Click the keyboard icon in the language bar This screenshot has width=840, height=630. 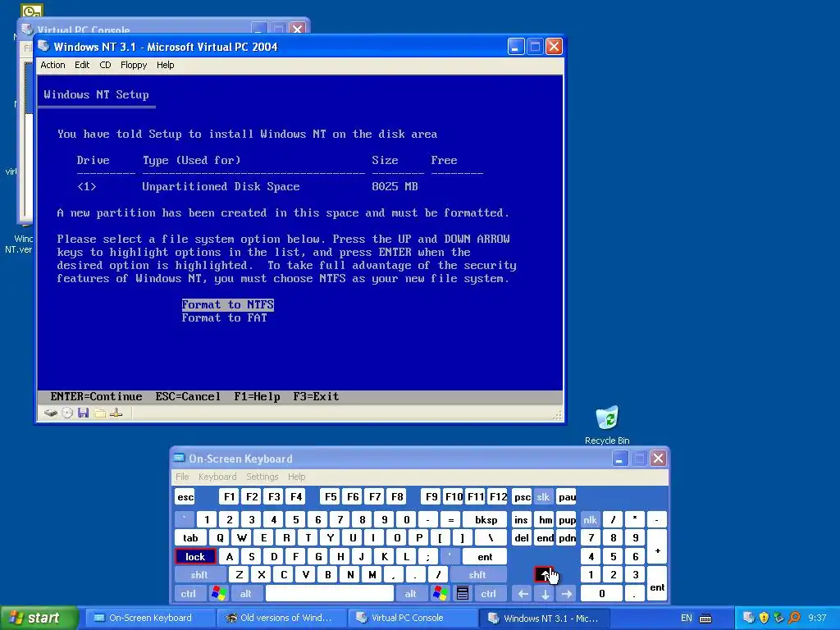706,619
